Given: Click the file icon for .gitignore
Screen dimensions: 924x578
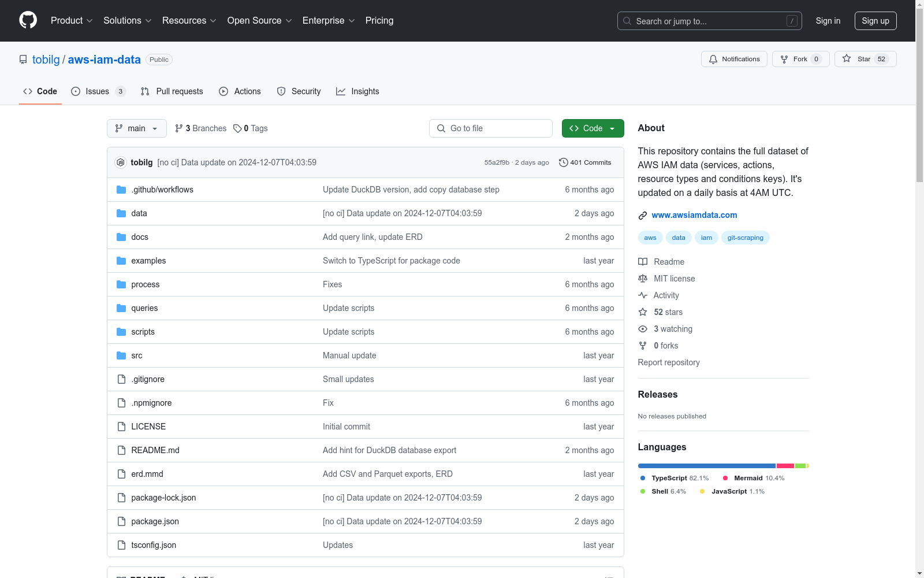Looking at the screenshot, I should click(x=121, y=379).
